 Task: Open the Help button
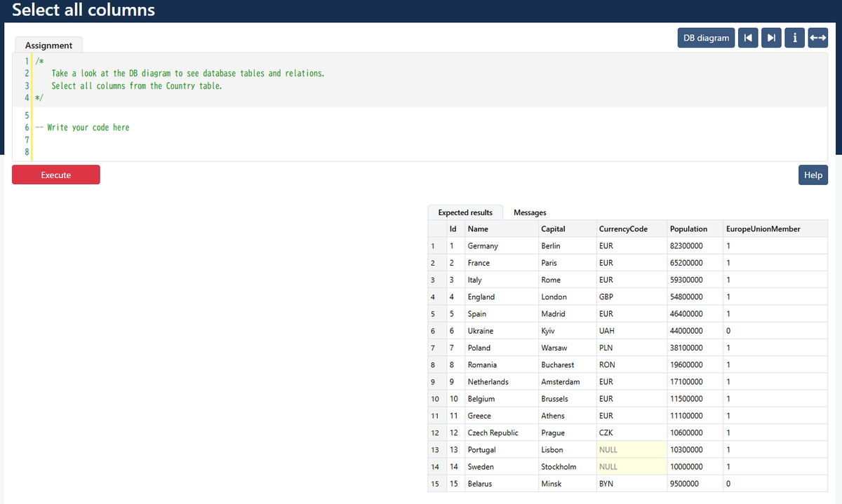pyautogui.click(x=813, y=175)
